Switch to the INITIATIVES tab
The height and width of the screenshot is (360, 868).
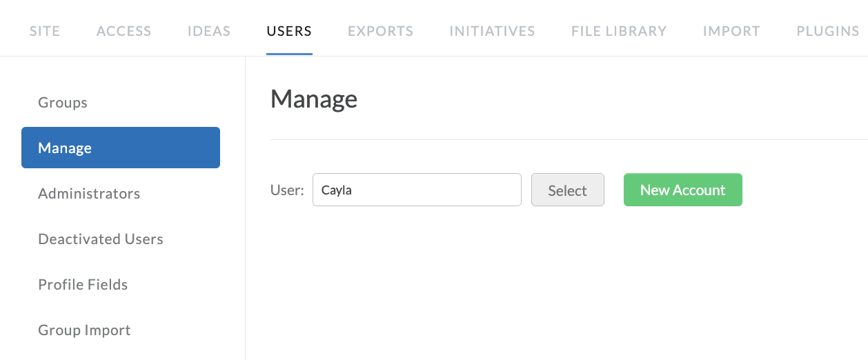(x=493, y=31)
